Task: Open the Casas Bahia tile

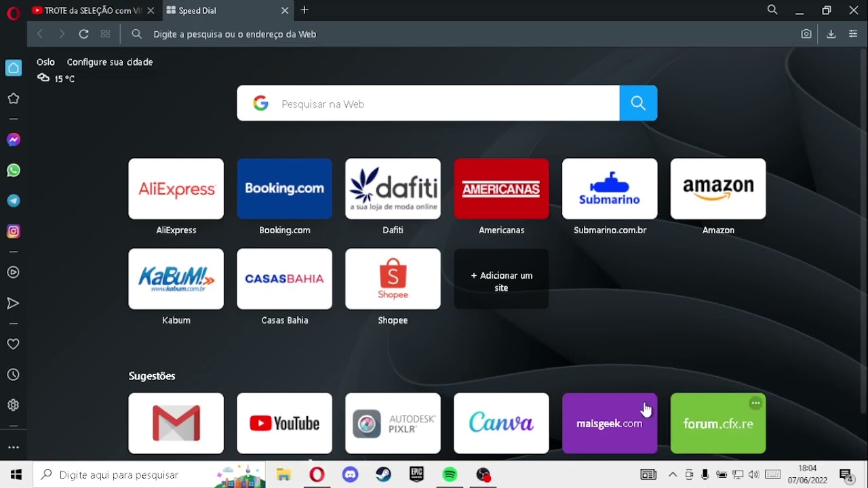Action: [285, 279]
